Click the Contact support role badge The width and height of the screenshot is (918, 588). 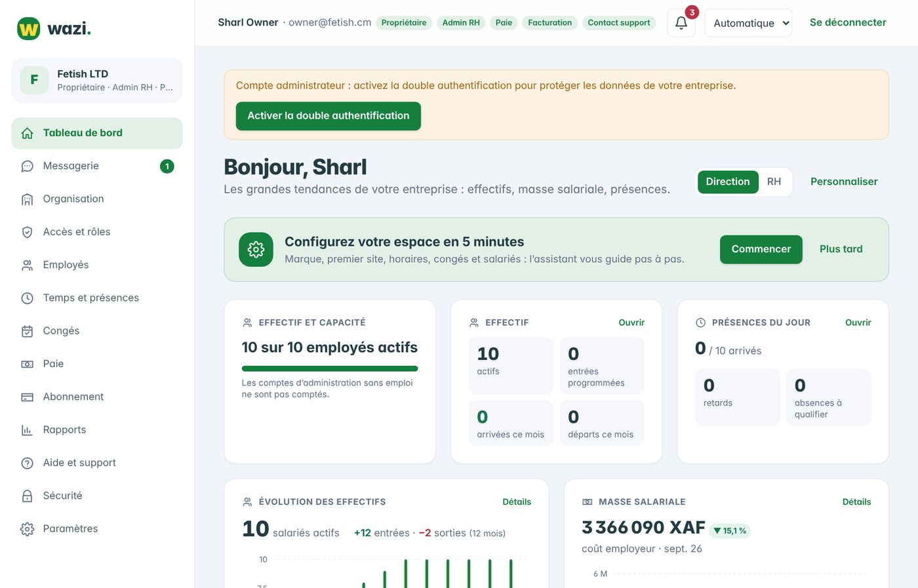(x=619, y=23)
